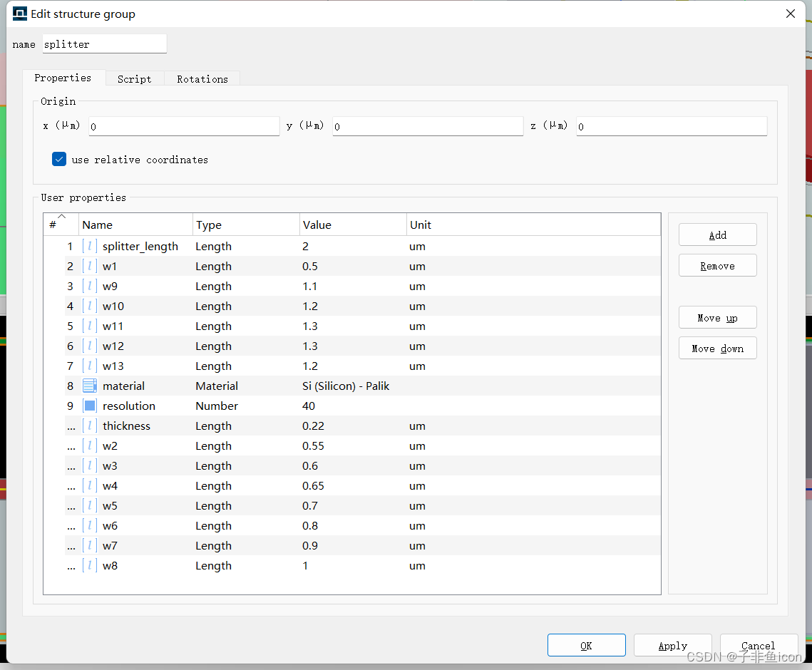Click the Remove property button
The width and height of the screenshot is (812, 670).
[x=717, y=266]
